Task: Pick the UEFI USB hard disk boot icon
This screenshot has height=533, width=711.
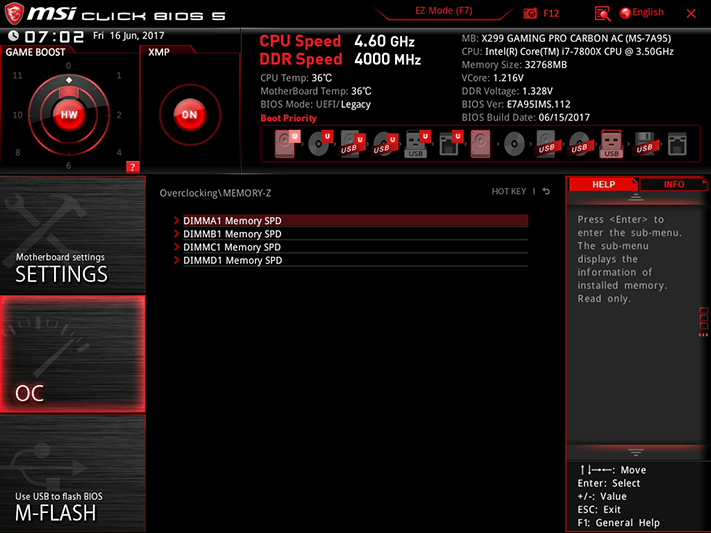Action: coord(352,144)
